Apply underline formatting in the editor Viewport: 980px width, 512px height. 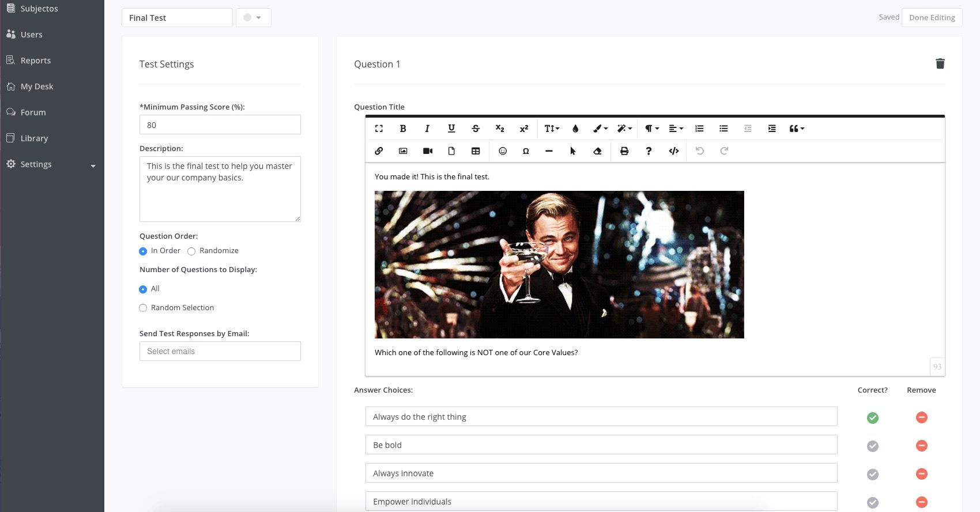[451, 129]
